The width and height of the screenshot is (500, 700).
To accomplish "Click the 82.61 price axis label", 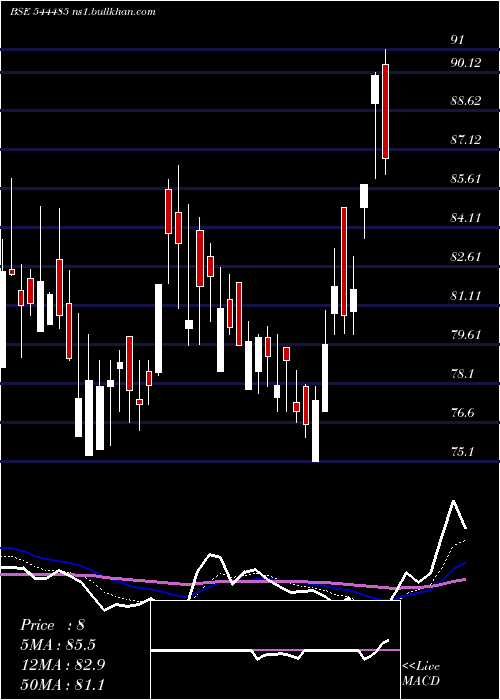I will click(x=466, y=257).
